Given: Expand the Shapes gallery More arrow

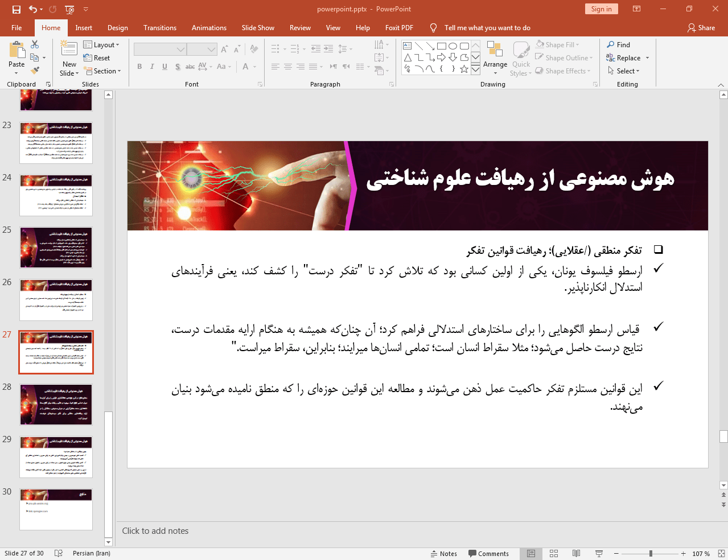Looking at the screenshot, I should point(475,69).
